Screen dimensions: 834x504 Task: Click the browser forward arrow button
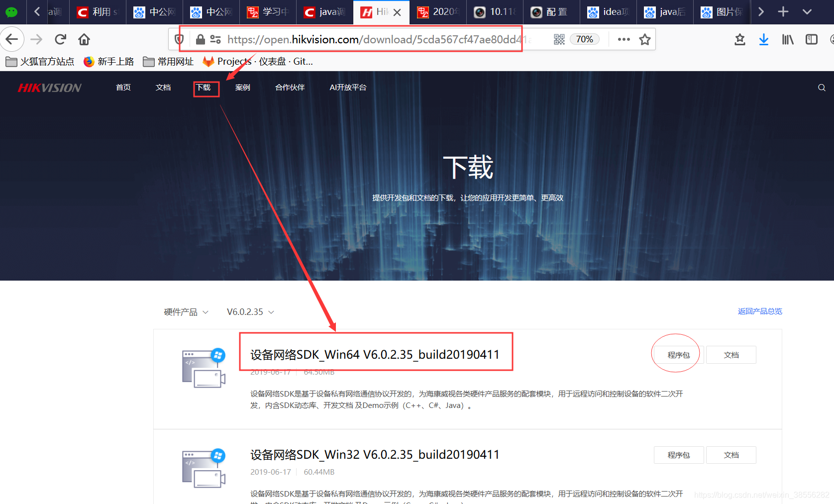pyautogui.click(x=36, y=39)
